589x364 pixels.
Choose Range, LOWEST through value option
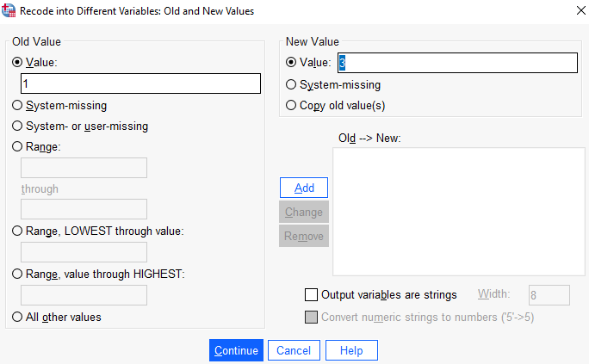pyautogui.click(x=17, y=231)
